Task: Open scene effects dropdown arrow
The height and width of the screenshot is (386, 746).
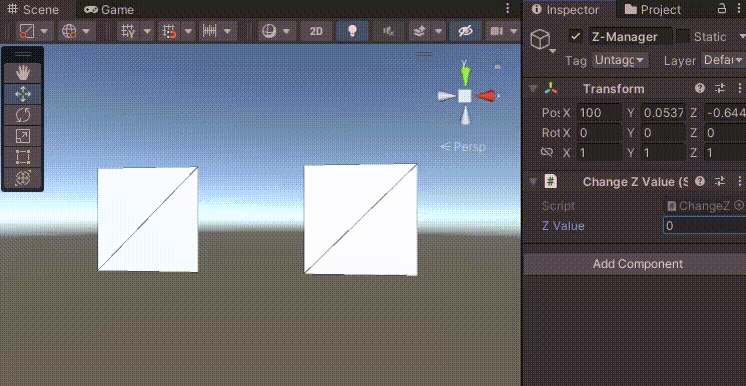Action: [438, 31]
